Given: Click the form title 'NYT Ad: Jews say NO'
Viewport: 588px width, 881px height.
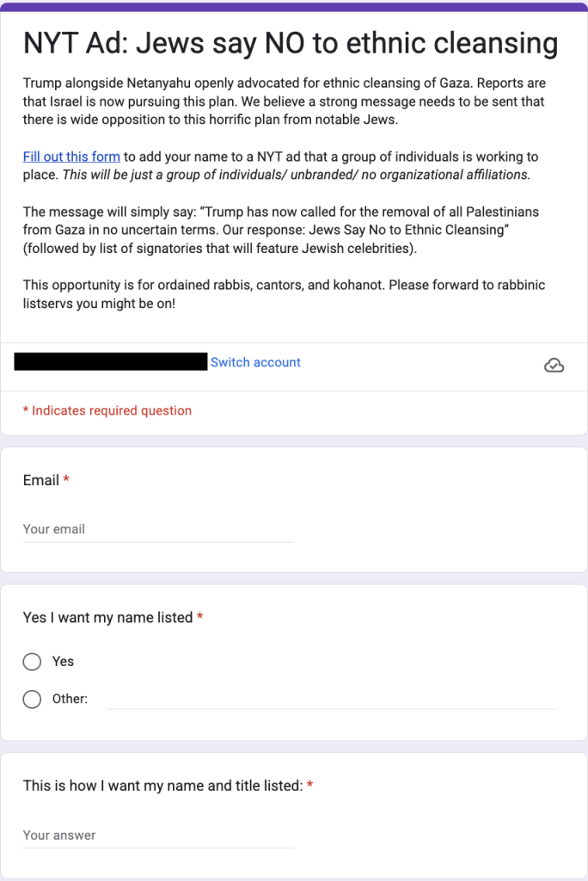Looking at the screenshot, I should (291, 44).
